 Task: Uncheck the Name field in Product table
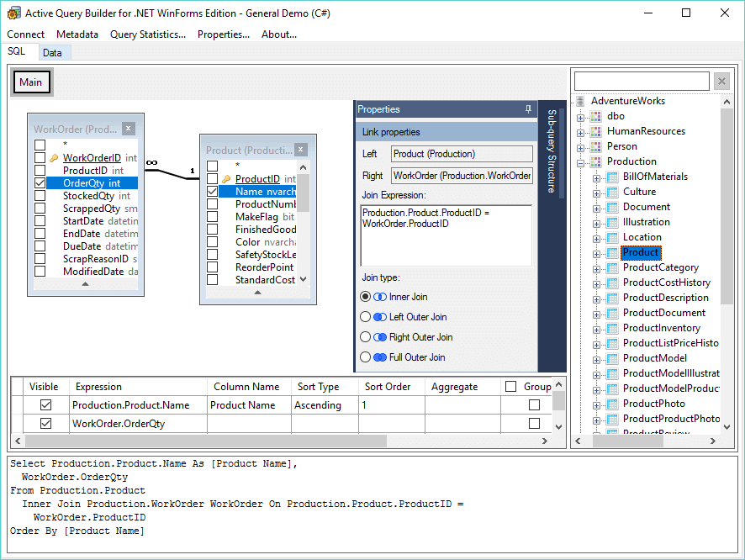[x=213, y=192]
